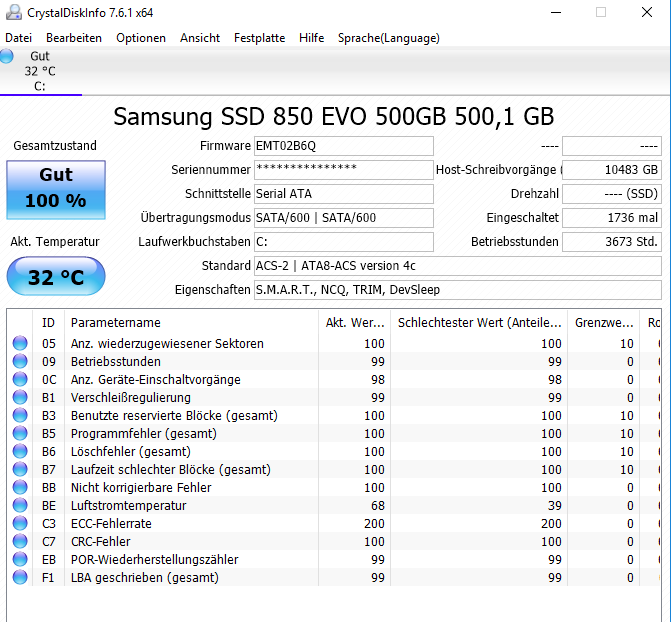
Task: Click status icon of row BB Nicht korrigierbare Fehler
Action: (x=20, y=487)
